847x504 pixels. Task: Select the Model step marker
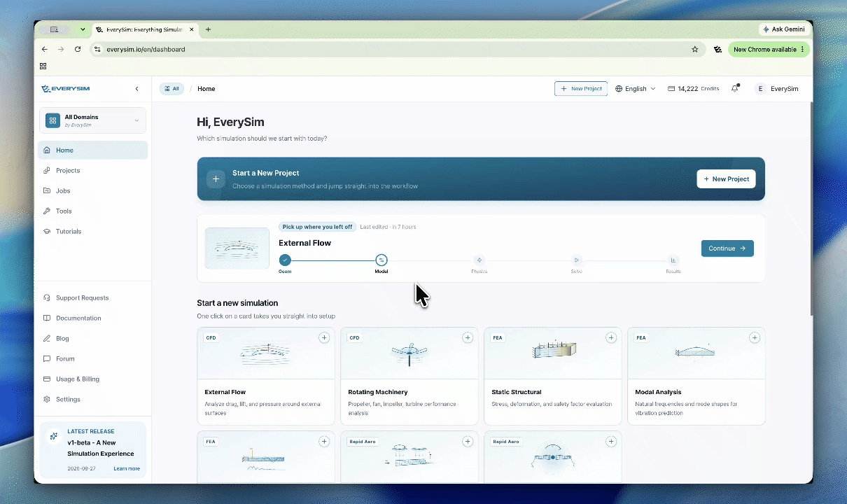click(x=381, y=260)
